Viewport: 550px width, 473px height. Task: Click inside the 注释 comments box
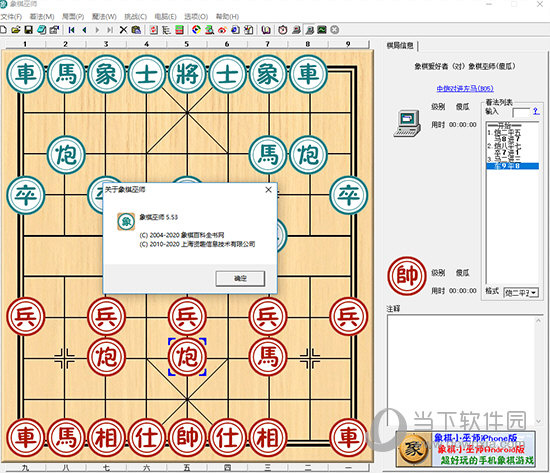(x=461, y=370)
